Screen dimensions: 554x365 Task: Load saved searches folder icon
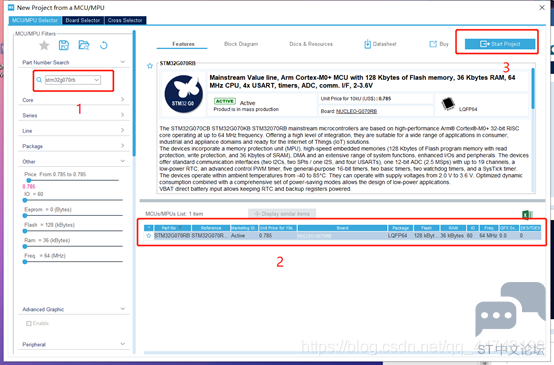point(84,45)
